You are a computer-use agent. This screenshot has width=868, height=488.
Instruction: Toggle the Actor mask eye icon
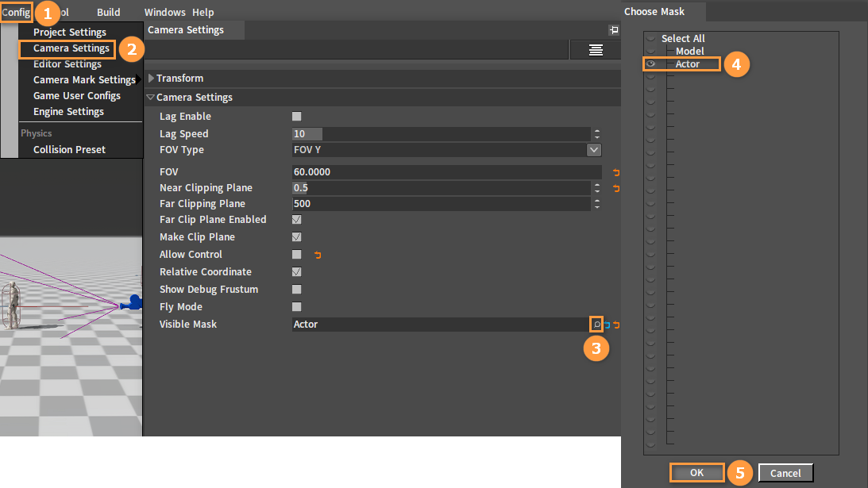point(651,63)
